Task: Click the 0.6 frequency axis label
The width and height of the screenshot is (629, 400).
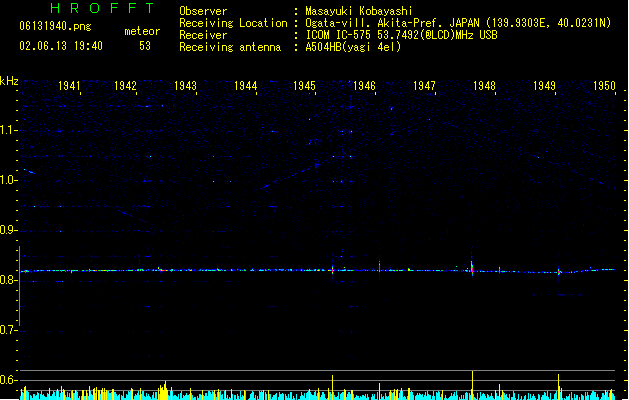Action: [x=8, y=380]
